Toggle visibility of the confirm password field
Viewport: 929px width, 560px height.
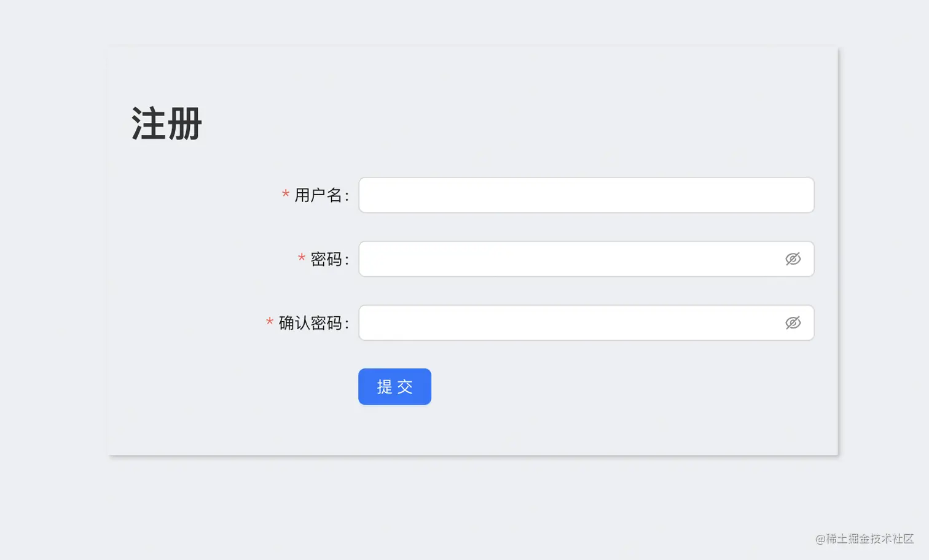(x=793, y=322)
